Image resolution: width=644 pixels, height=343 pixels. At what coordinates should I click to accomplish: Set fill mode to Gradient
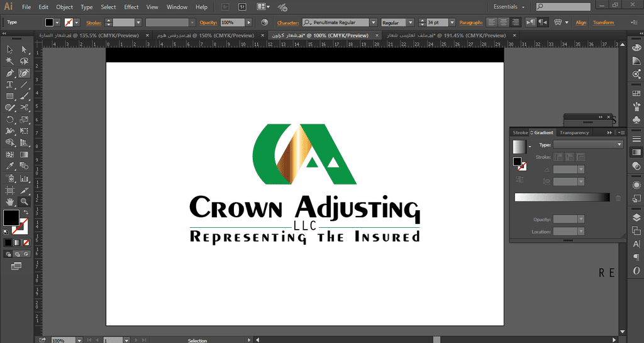[x=17, y=243]
